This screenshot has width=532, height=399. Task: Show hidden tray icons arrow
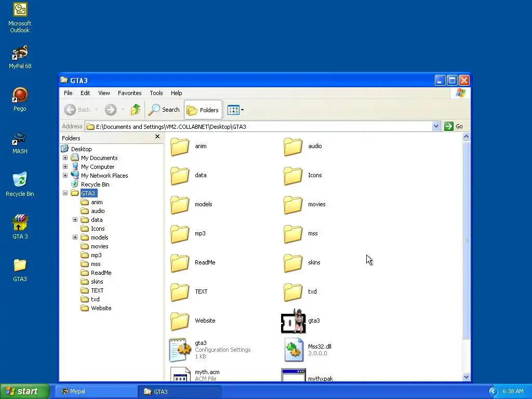point(493,392)
